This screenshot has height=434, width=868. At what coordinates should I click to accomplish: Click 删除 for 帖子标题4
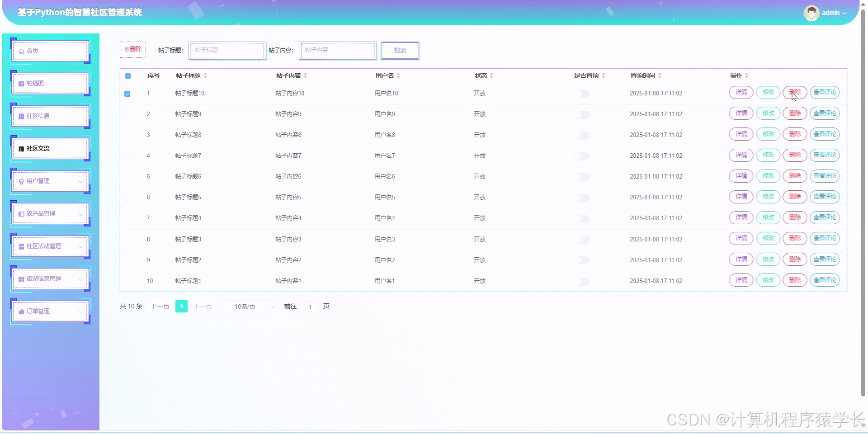click(x=795, y=217)
